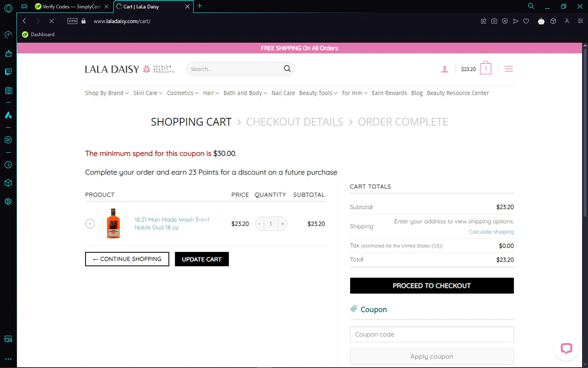Screen dimensions: 588x368
Task: Add page to bookmarks heart icon
Action: pyautogui.click(x=526, y=21)
